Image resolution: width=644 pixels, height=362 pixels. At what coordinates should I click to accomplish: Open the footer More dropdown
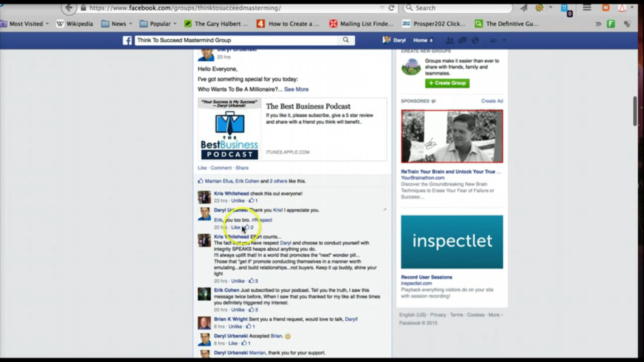point(495,315)
